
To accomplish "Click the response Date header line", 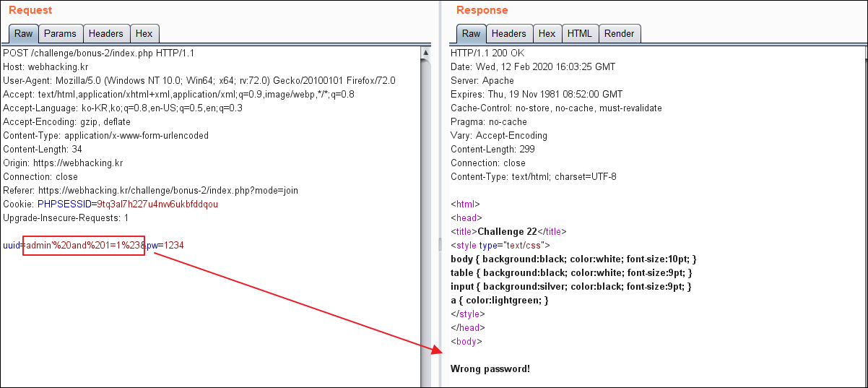I will pos(533,67).
